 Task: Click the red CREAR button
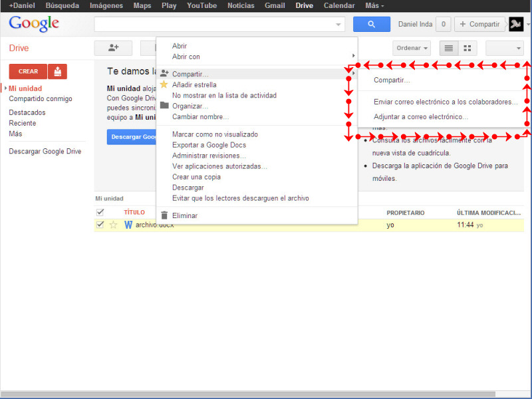[x=28, y=71]
